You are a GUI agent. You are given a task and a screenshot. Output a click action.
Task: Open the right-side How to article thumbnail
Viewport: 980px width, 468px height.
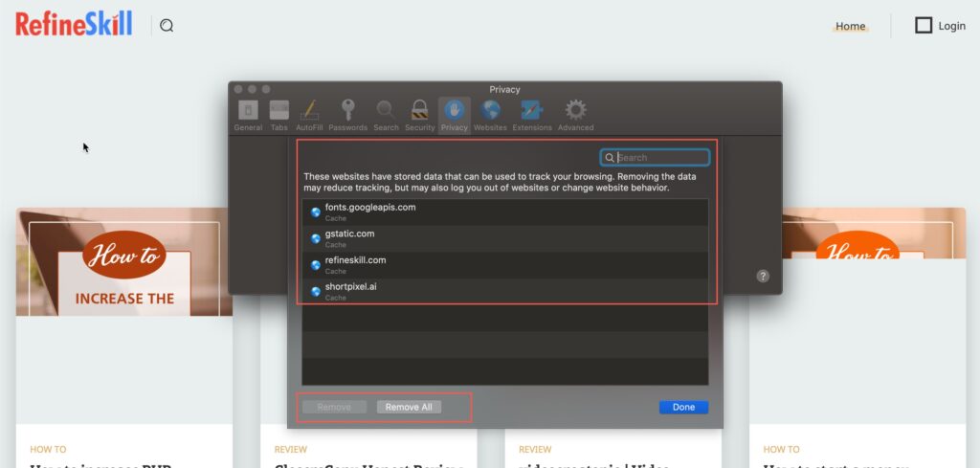pos(874,234)
